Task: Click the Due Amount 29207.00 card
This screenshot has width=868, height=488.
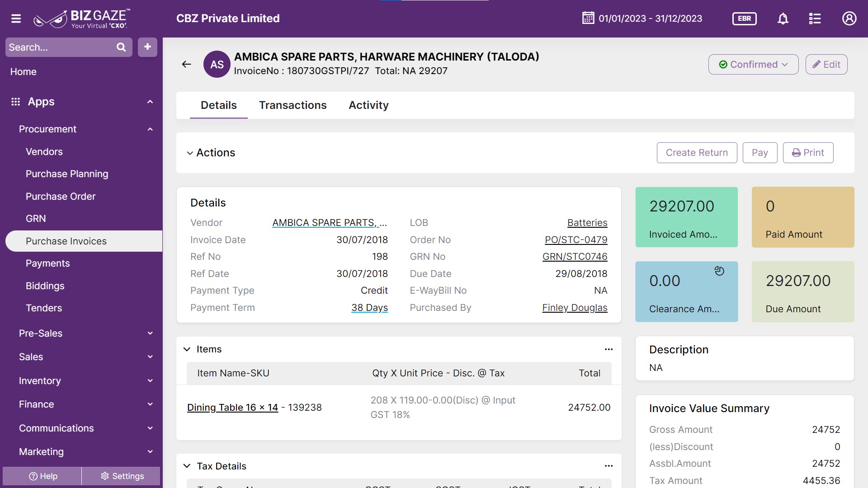Action: pos(802,291)
